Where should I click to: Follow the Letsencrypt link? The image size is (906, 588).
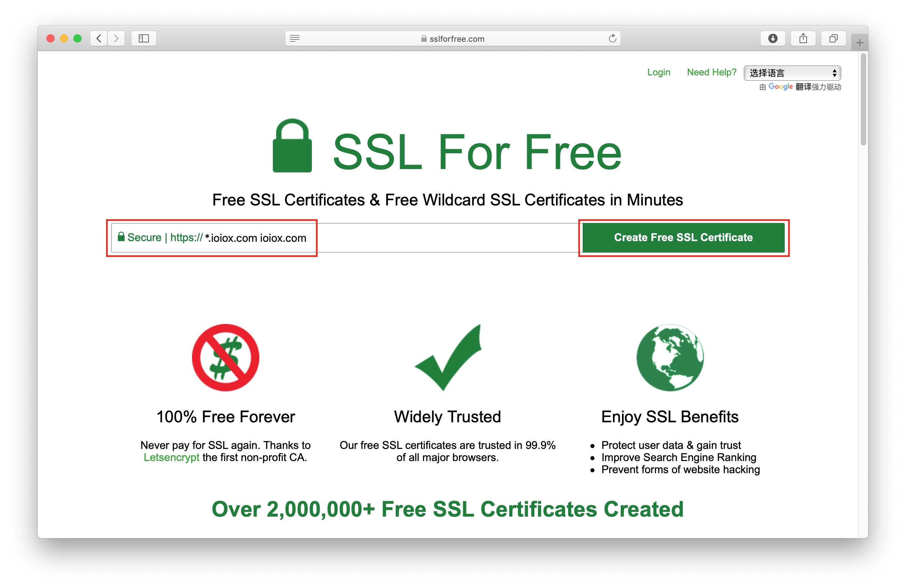pos(171,457)
